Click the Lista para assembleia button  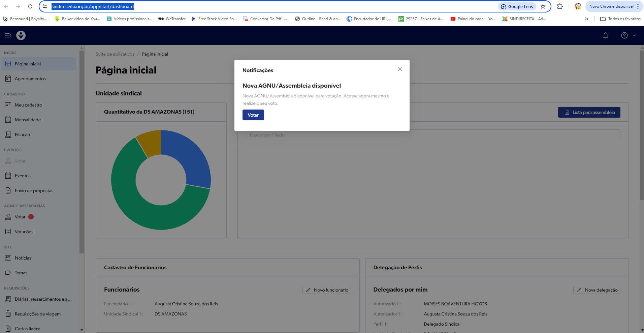point(589,112)
